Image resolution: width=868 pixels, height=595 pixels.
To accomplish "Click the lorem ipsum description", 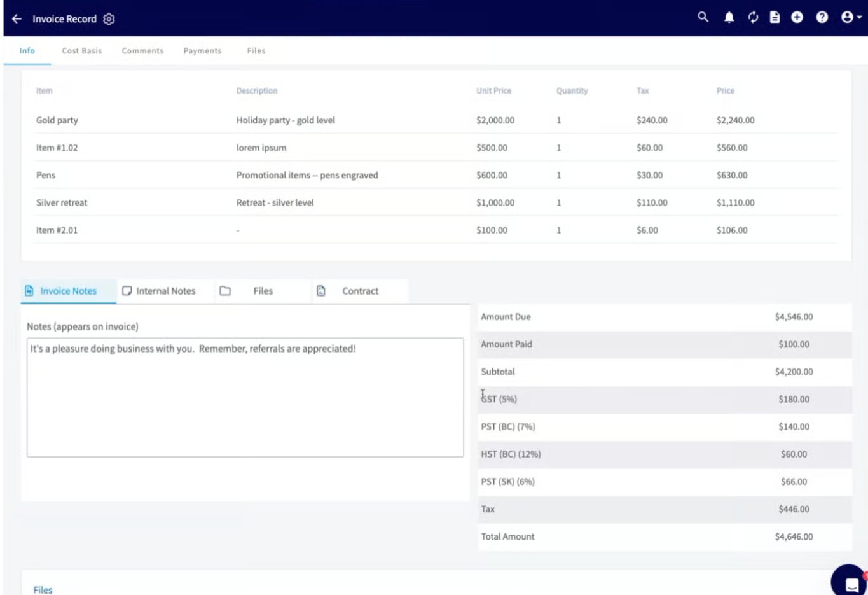I will tap(261, 148).
